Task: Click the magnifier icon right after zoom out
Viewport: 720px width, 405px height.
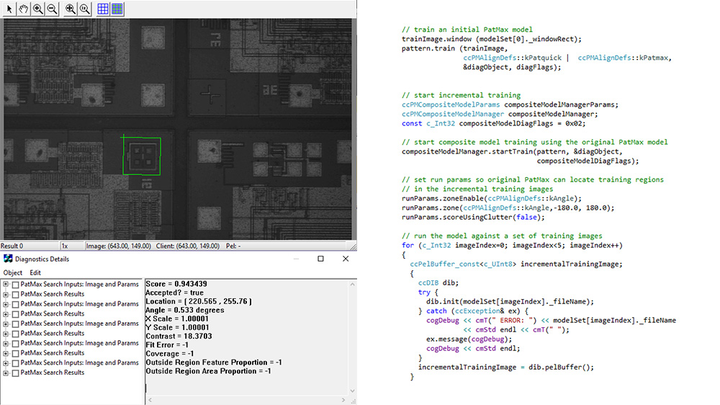Action: [x=70, y=8]
